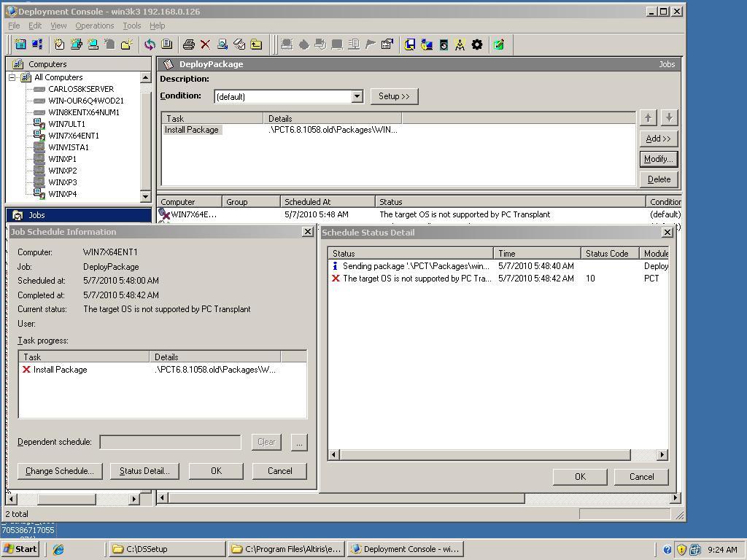The height and width of the screenshot is (560, 747).
Task: Click the save disk toolbar icon
Action: pos(409,44)
